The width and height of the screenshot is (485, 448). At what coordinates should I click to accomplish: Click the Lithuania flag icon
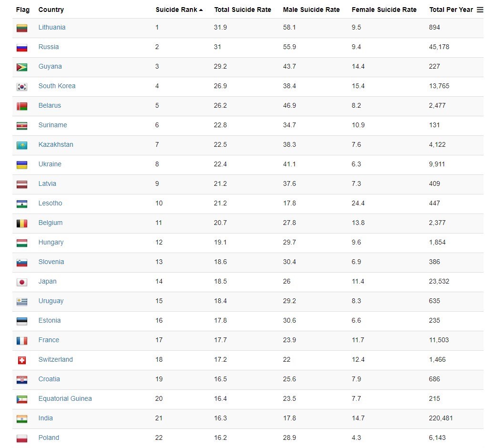click(x=22, y=28)
